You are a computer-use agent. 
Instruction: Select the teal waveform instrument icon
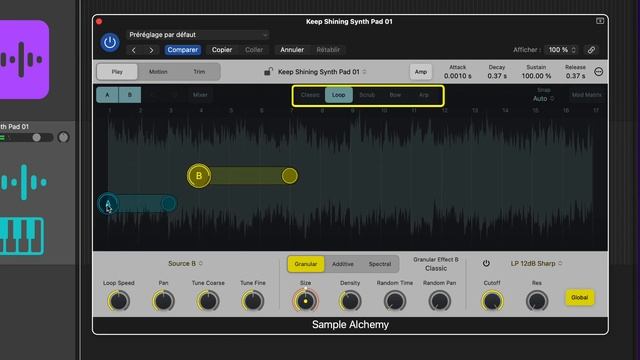click(x=24, y=182)
